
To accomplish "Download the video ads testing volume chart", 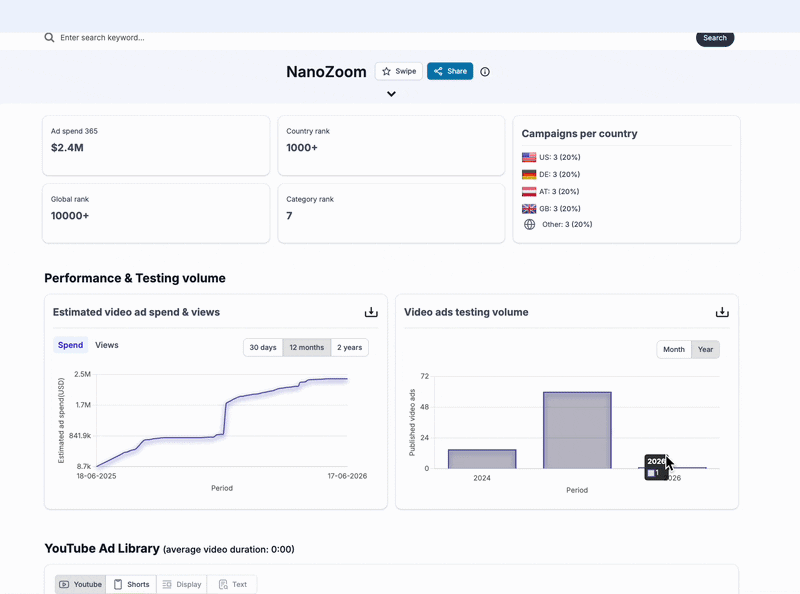I will [722, 312].
